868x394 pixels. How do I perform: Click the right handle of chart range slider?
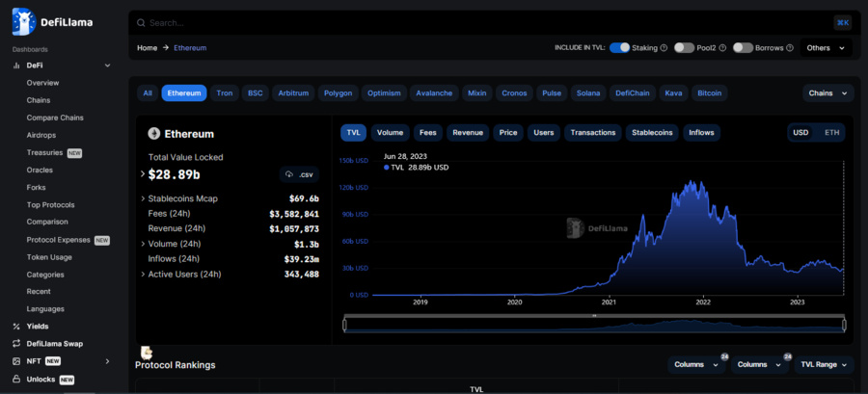844,325
